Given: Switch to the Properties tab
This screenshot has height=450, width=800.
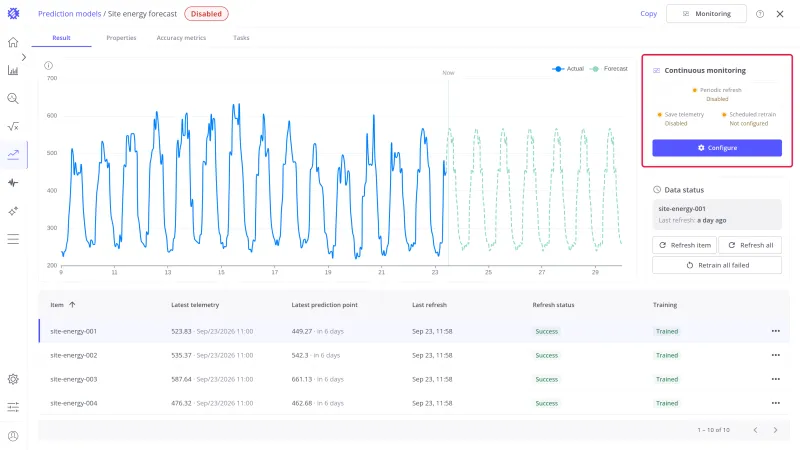Looking at the screenshot, I should pyautogui.click(x=121, y=38).
